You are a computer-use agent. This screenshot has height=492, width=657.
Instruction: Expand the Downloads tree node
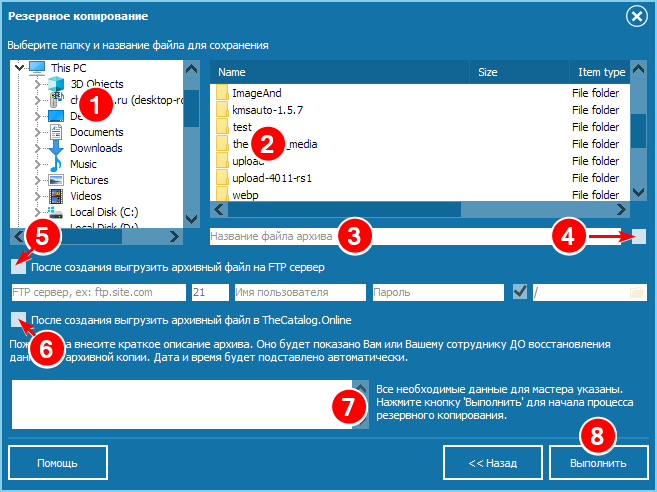[37, 148]
